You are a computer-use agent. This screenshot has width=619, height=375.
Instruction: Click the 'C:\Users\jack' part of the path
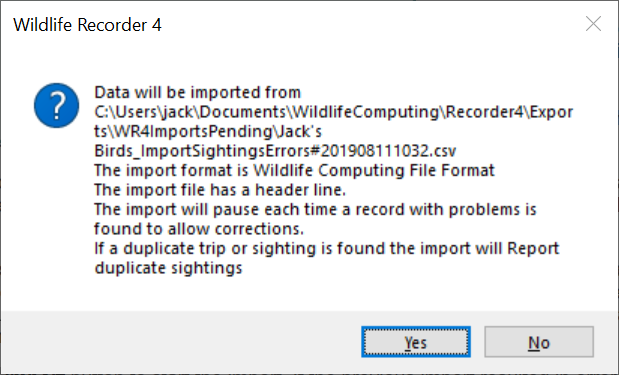point(143,112)
